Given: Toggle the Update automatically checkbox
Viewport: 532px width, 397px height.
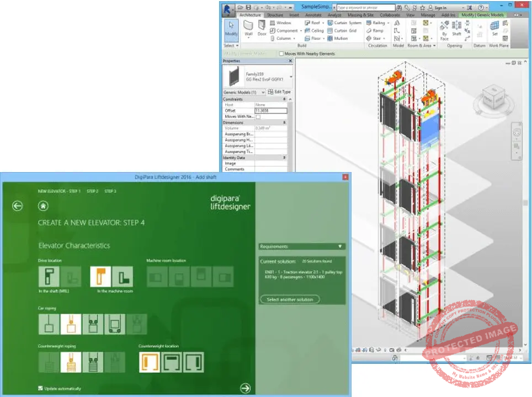Looking at the screenshot, I should click(40, 388).
